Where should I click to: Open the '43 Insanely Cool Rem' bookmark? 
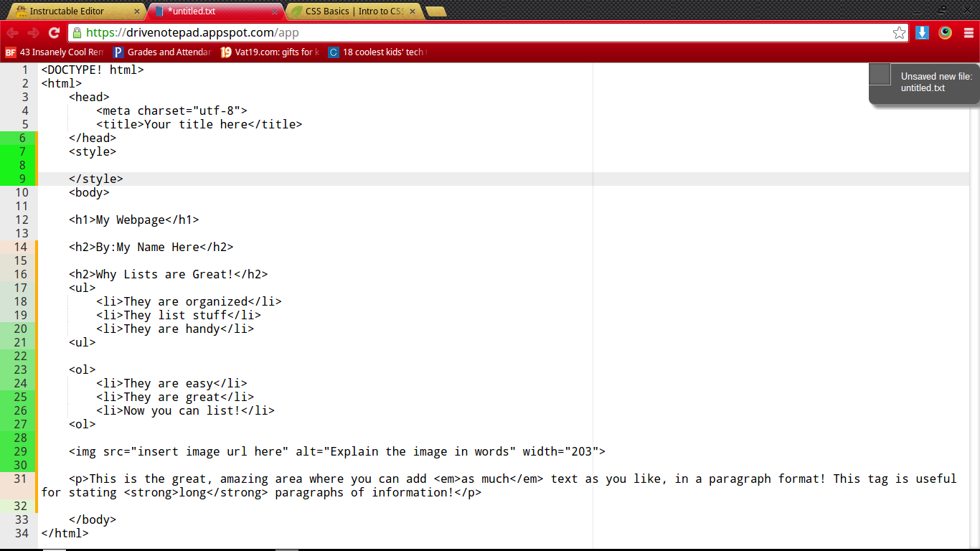(x=55, y=52)
